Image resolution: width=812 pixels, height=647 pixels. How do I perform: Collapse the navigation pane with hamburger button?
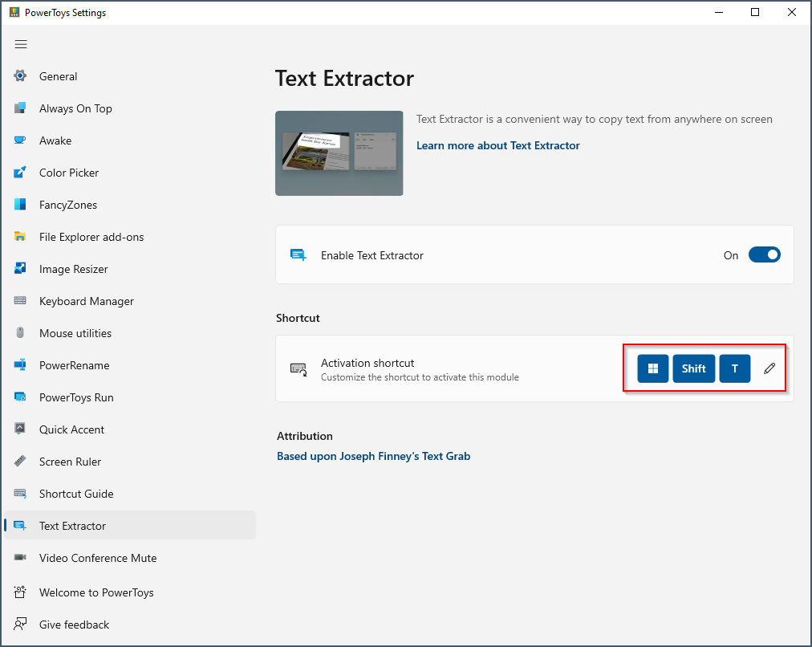pos(21,44)
